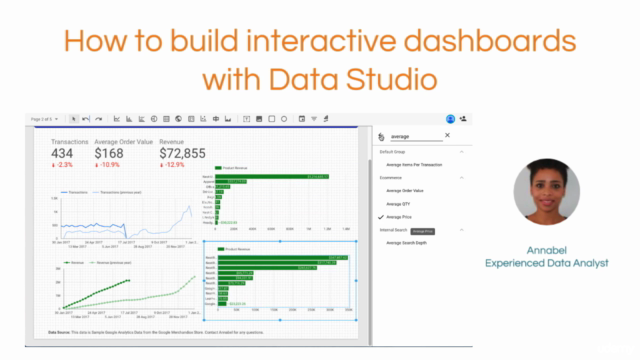Undo the last action
The image size is (640, 360).
[x=86, y=119]
